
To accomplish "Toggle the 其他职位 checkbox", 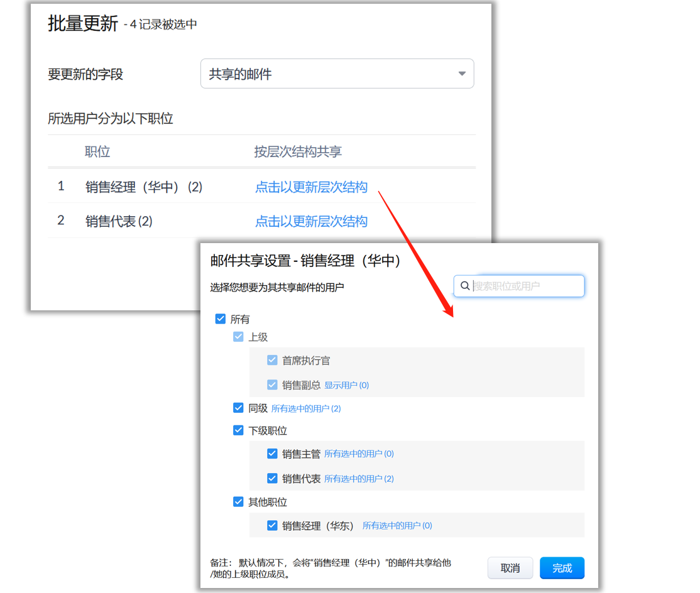I will pyautogui.click(x=238, y=502).
